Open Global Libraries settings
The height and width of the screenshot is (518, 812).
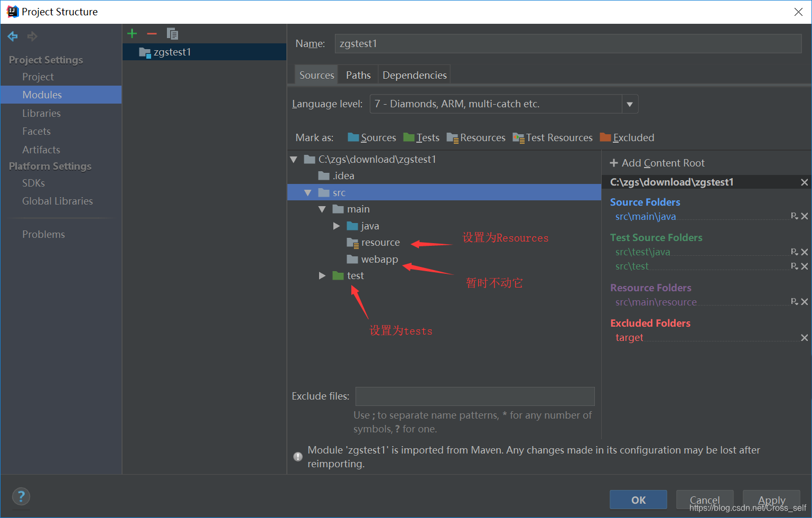tap(58, 201)
